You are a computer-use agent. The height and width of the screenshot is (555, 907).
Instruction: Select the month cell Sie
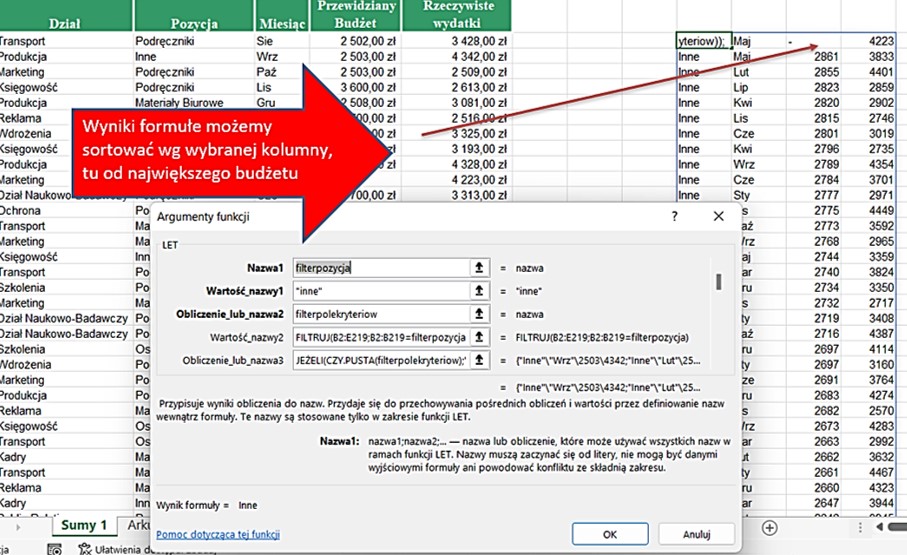click(x=282, y=41)
